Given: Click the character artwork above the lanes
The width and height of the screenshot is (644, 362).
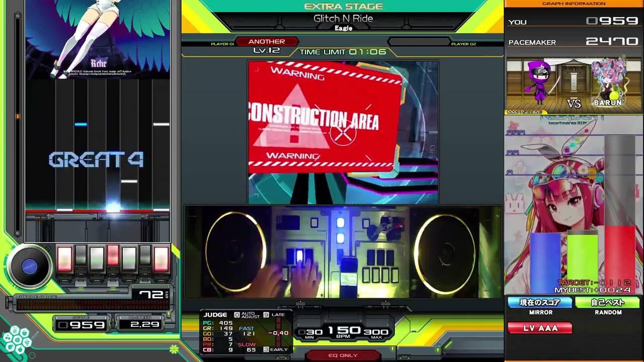Looking at the screenshot, I should [x=98, y=39].
